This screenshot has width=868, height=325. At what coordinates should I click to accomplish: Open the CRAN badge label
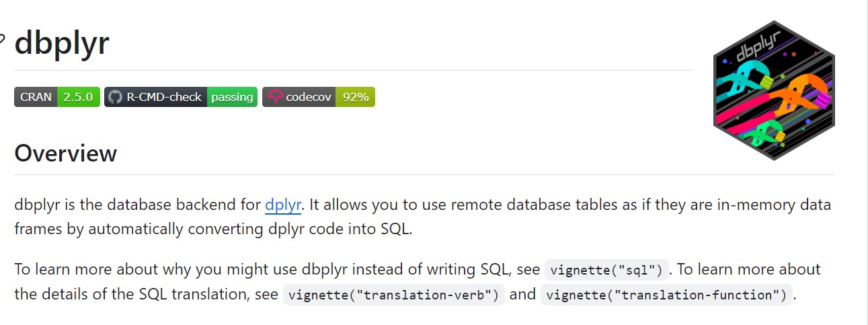point(36,97)
